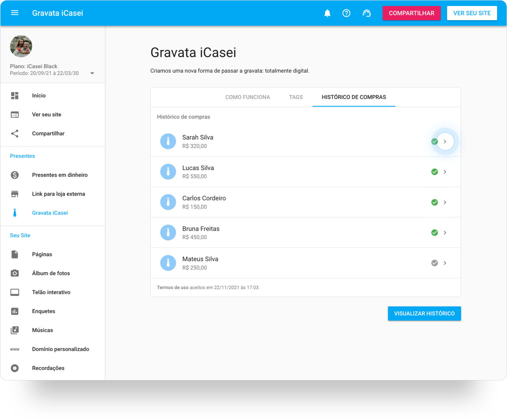This screenshot has width=507, height=420.
Task: Switch to the Tags tab
Action: 296,97
